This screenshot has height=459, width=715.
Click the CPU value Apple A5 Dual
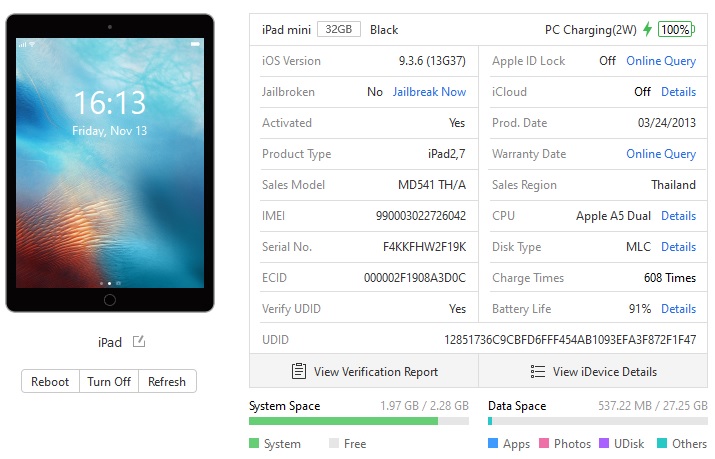(613, 216)
